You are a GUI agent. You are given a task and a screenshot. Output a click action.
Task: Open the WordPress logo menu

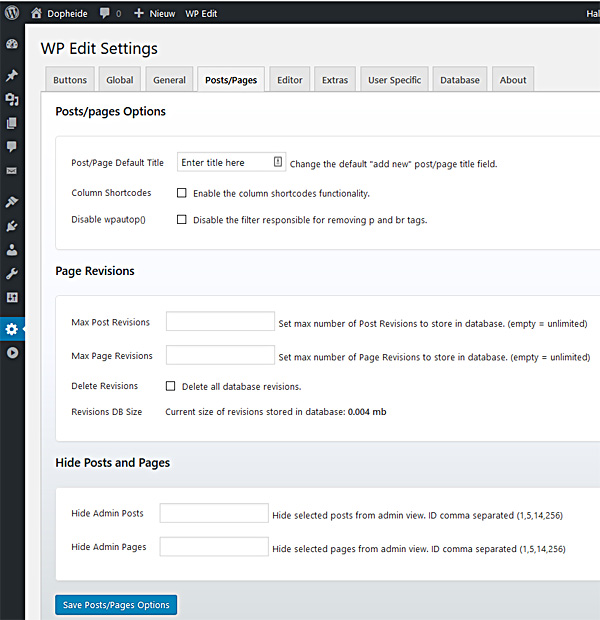(x=12, y=13)
